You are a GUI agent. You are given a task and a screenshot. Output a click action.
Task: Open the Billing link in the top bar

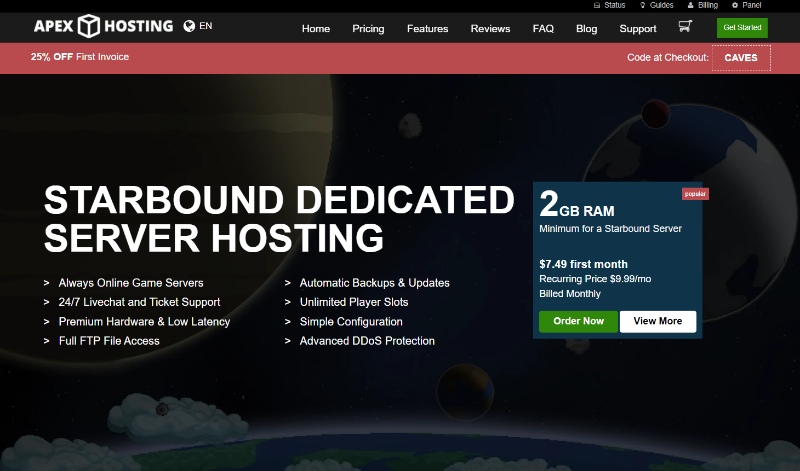[708, 5]
